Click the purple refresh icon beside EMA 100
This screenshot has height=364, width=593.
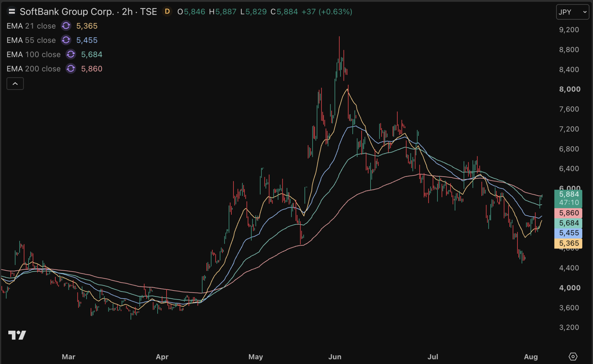click(x=71, y=54)
